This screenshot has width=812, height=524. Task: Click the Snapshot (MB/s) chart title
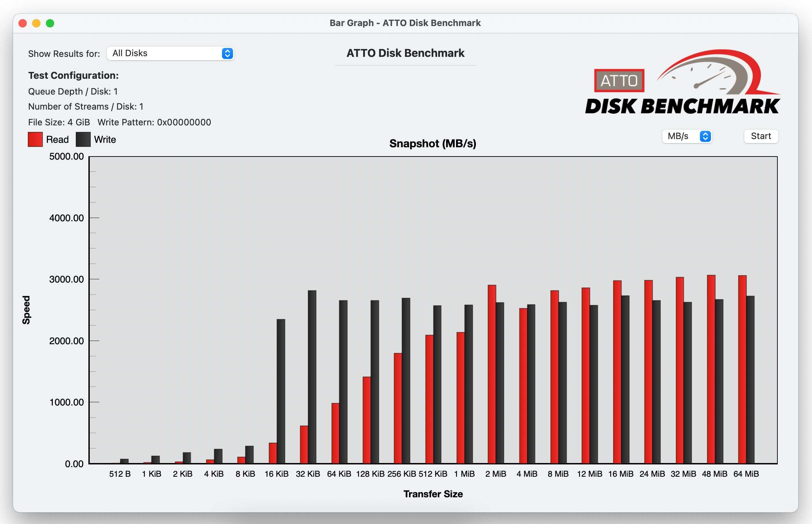click(433, 144)
